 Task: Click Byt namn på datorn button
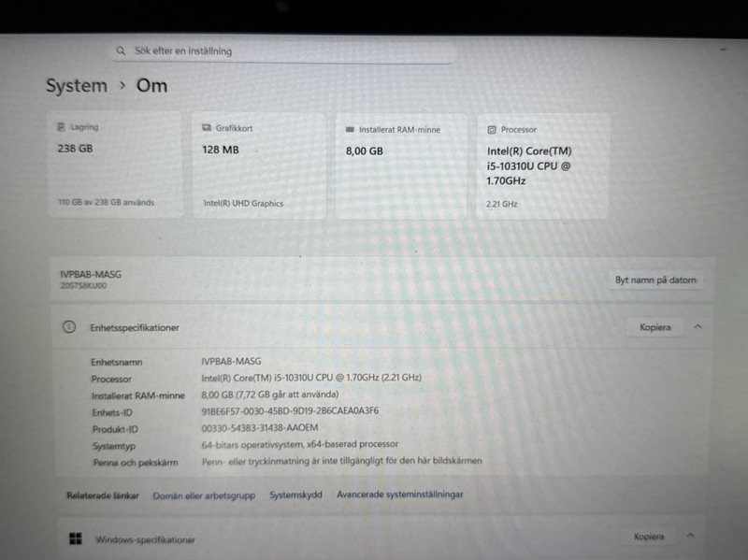655,280
